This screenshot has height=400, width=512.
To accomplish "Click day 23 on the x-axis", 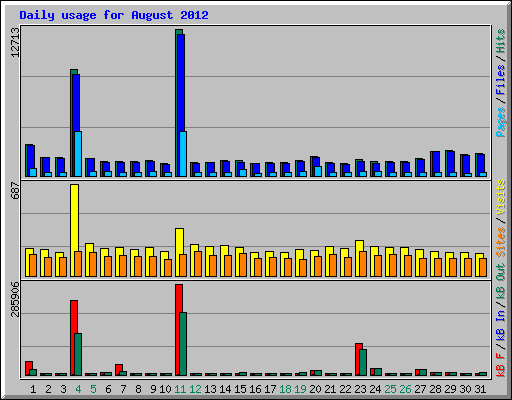I will (x=360, y=389).
